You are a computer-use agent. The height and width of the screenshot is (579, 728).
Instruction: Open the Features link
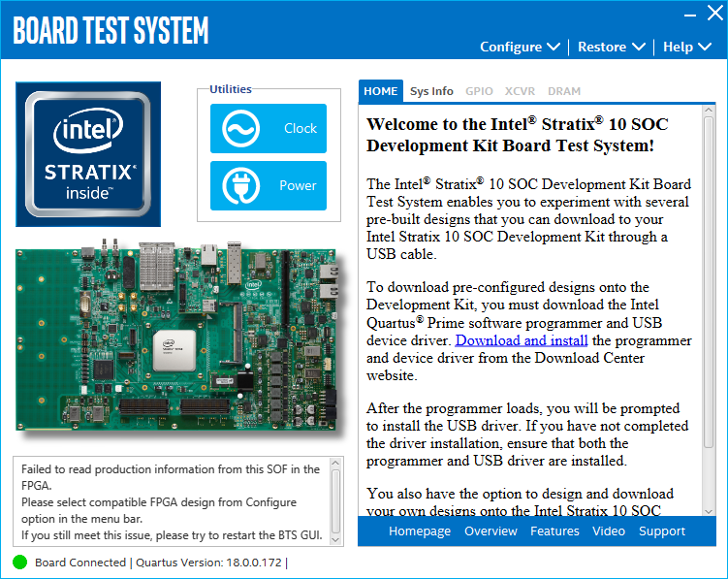tap(554, 531)
